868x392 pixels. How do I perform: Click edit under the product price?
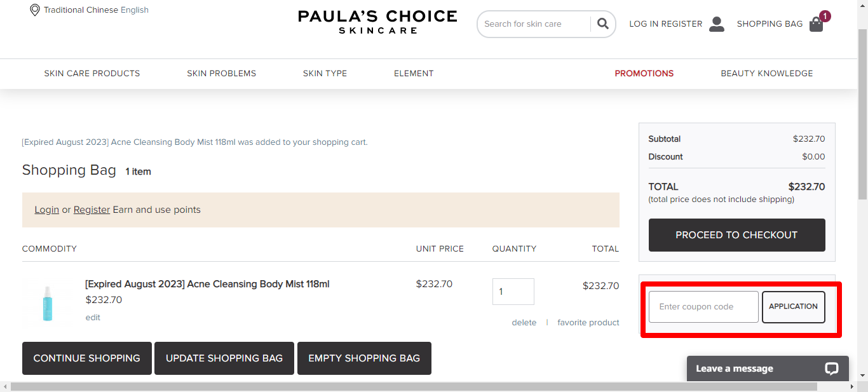pyautogui.click(x=93, y=317)
